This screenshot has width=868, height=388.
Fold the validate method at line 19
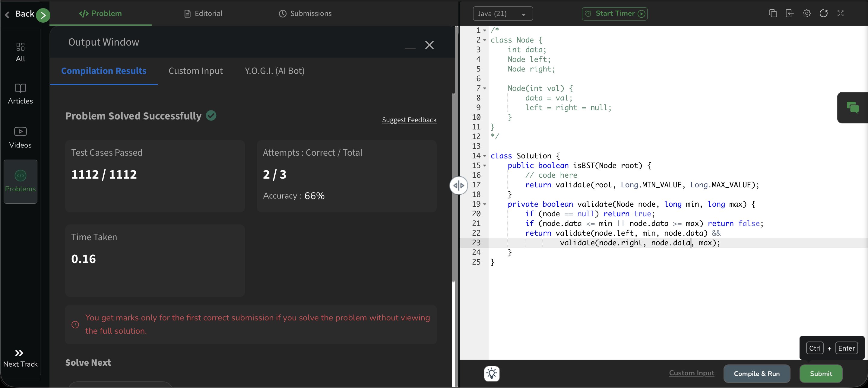click(485, 204)
